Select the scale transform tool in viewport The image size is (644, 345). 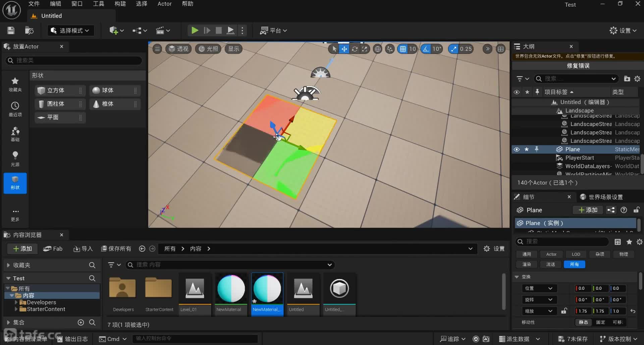(x=365, y=49)
